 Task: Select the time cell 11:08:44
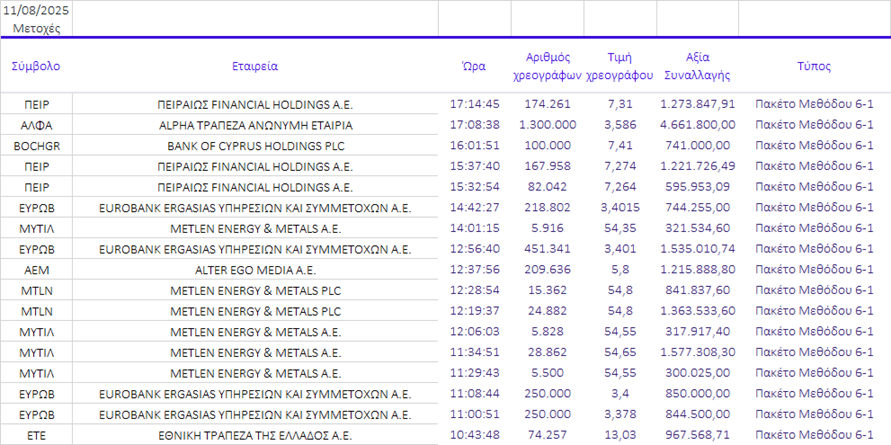(474, 394)
